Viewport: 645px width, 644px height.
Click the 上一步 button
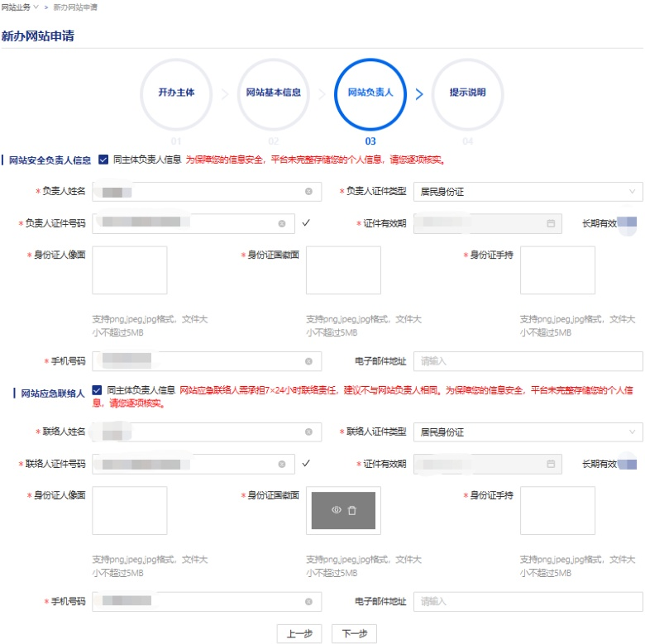(299, 633)
